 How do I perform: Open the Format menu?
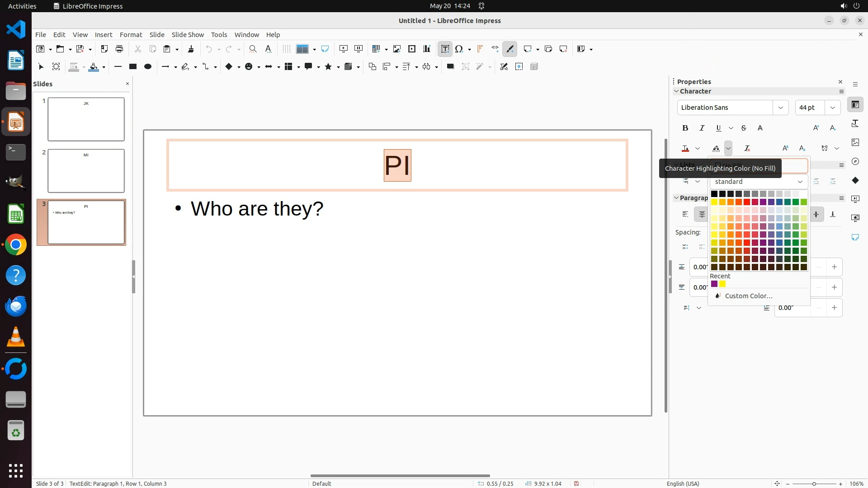pyautogui.click(x=131, y=35)
